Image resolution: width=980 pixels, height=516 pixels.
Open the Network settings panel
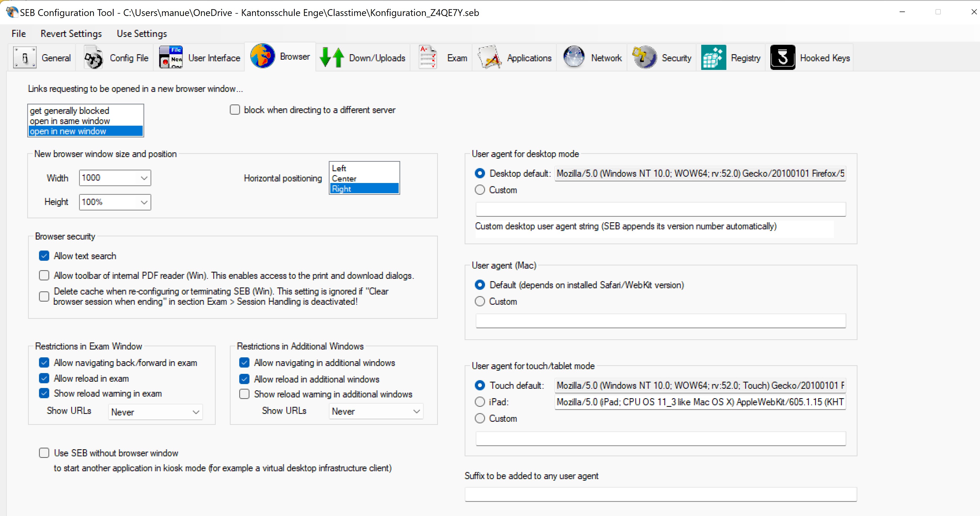(x=592, y=57)
